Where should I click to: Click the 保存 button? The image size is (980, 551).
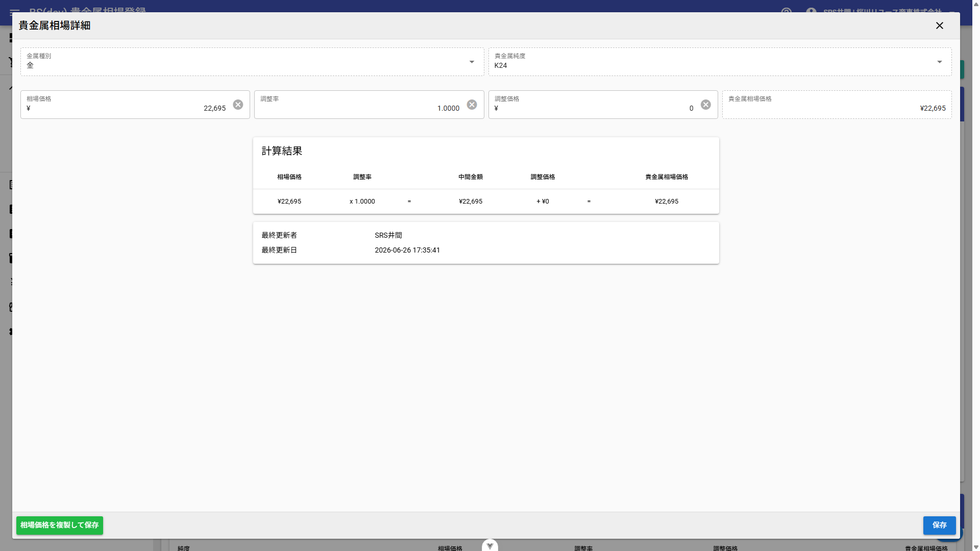click(x=939, y=525)
